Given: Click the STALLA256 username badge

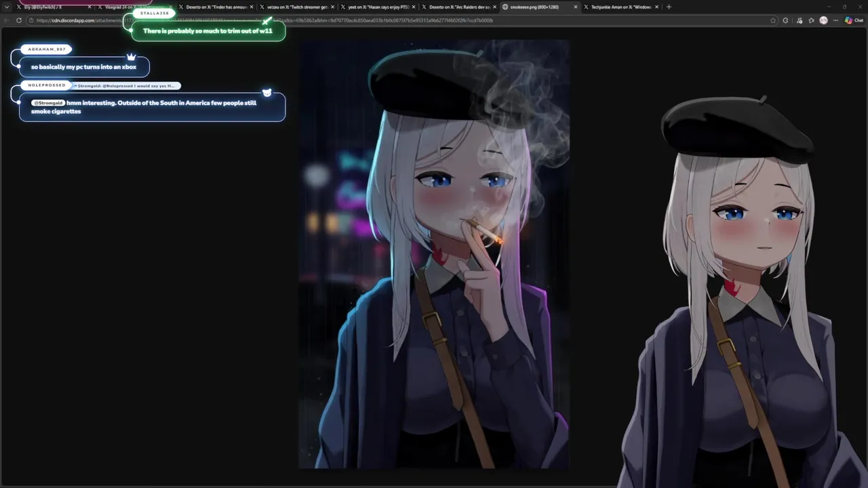Looking at the screenshot, I should [155, 13].
